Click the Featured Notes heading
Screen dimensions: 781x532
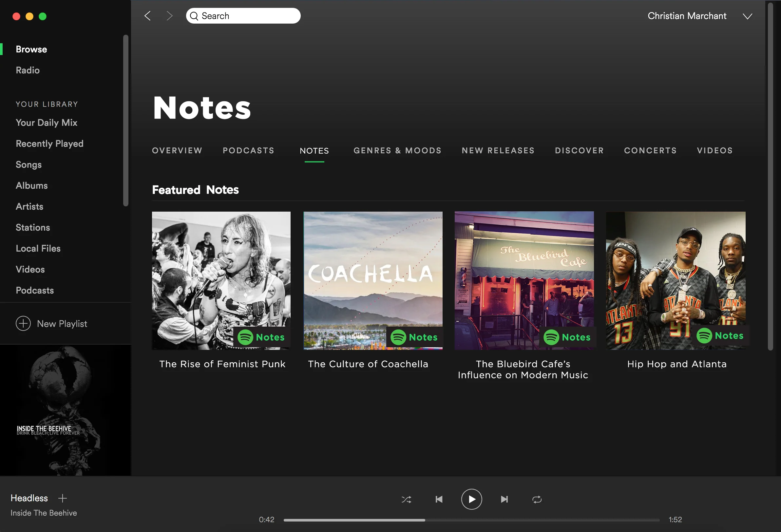point(195,190)
